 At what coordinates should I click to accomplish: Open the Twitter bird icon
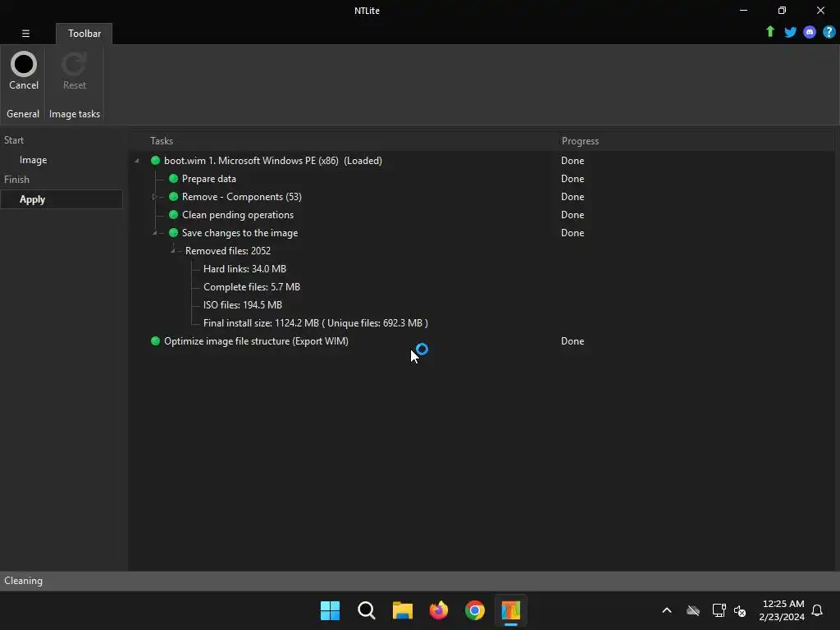click(790, 32)
